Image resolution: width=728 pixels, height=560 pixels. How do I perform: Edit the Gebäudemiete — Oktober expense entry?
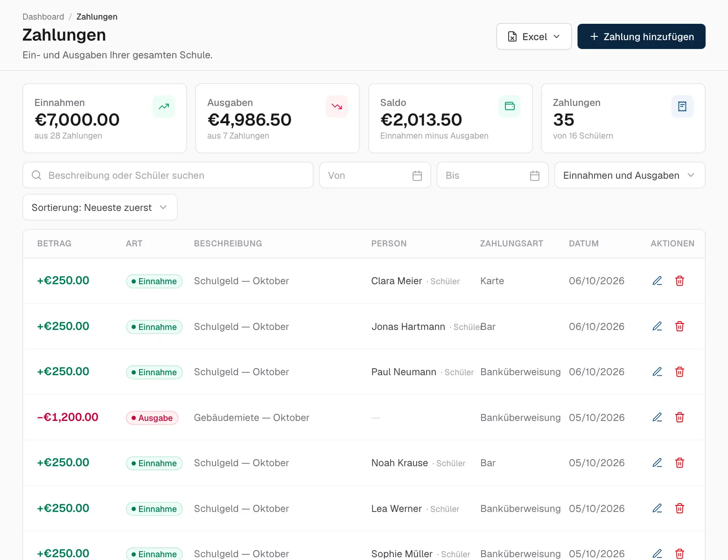(x=657, y=417)
